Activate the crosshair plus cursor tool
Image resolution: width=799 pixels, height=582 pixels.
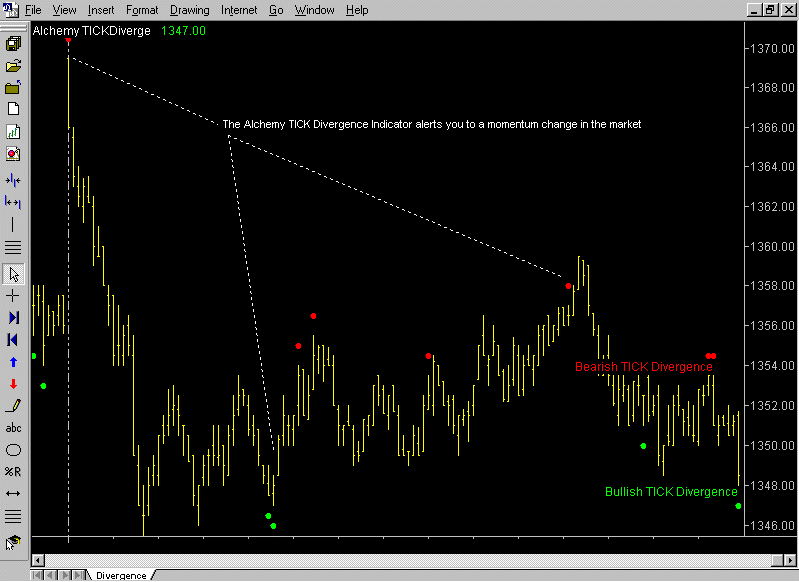13,296
